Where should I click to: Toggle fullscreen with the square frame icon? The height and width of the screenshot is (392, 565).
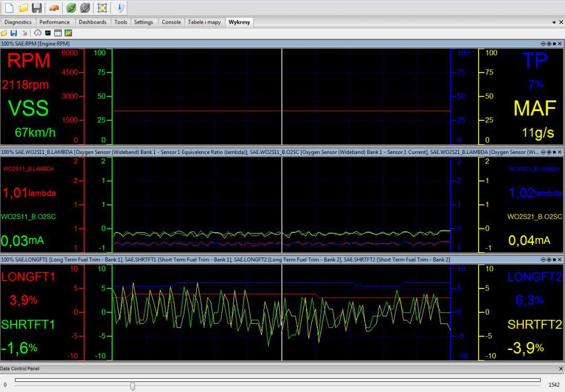tap(103, 7)
